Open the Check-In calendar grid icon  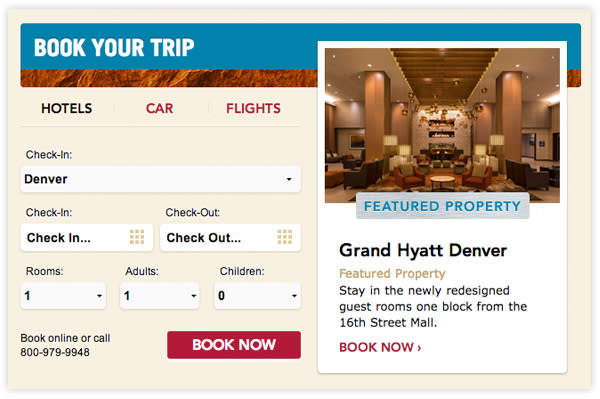[x=137, y=237]
